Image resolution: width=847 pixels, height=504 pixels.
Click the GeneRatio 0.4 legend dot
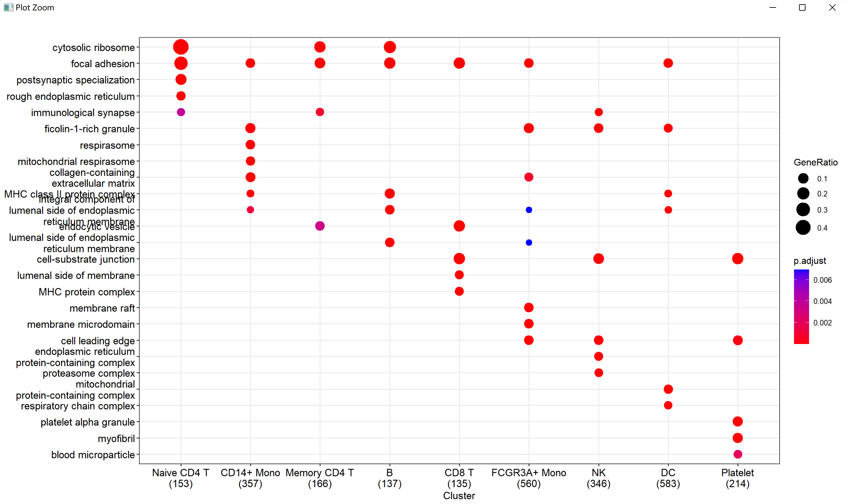pos(803,228)
